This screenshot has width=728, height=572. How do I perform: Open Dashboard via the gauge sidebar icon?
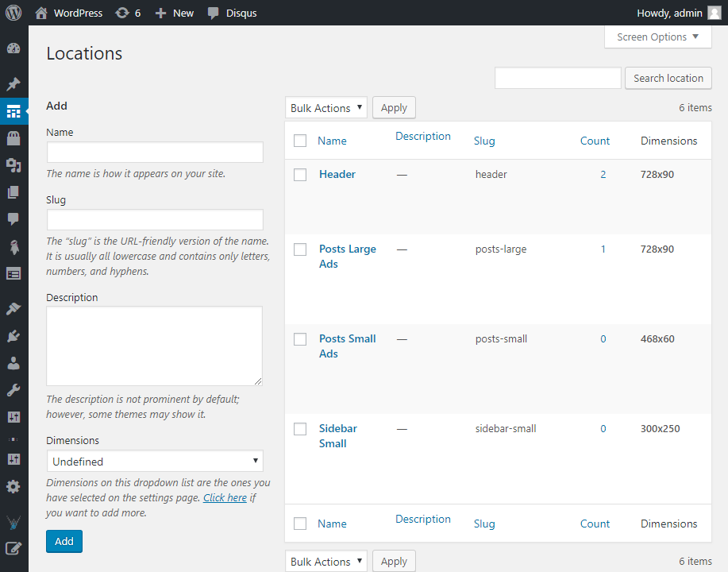pos(13,48)
